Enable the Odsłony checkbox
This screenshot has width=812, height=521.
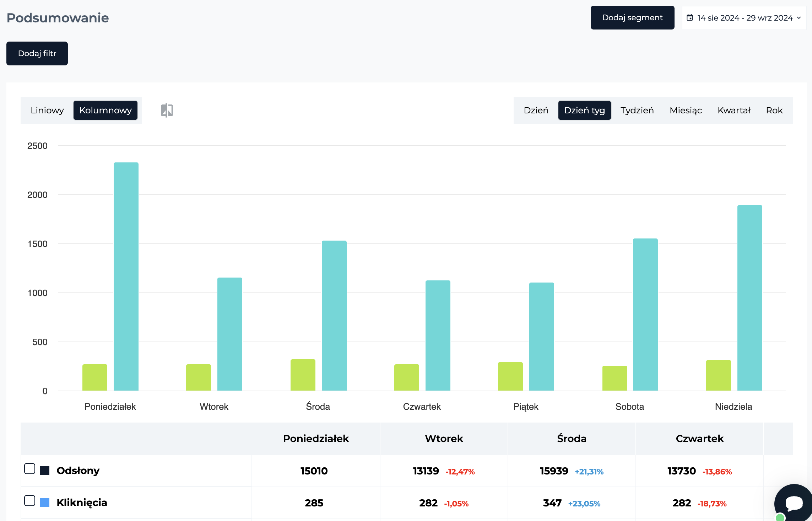(x=29, y=468)
